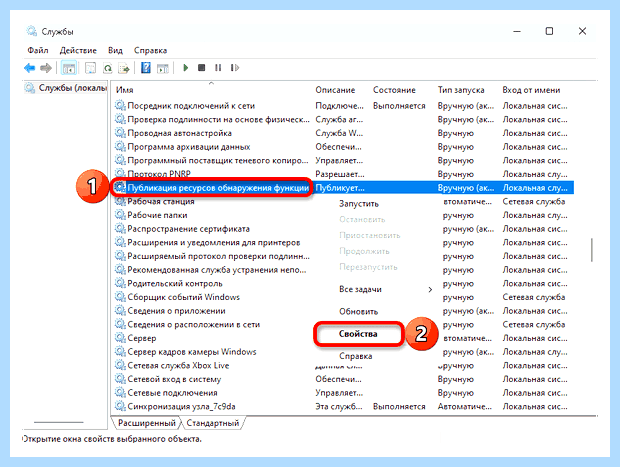620x467 pixels.
Task: Sort by the Тип запуска column header
Action: coord(461,90)
